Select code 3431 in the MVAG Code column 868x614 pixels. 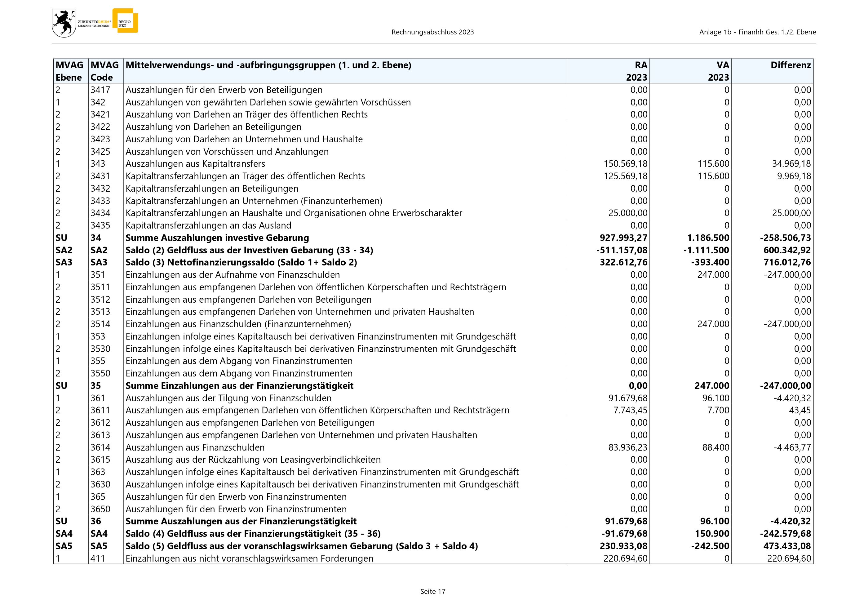[x=100, y=176]
